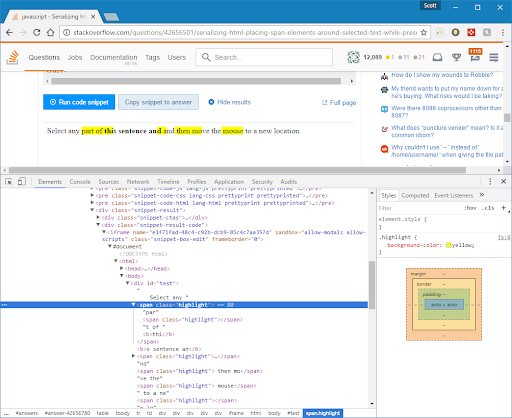The width and height of the screenshot is (512, 418).
Task: Click the page horizontal scrollbar thumb
Action: (237, 170)
